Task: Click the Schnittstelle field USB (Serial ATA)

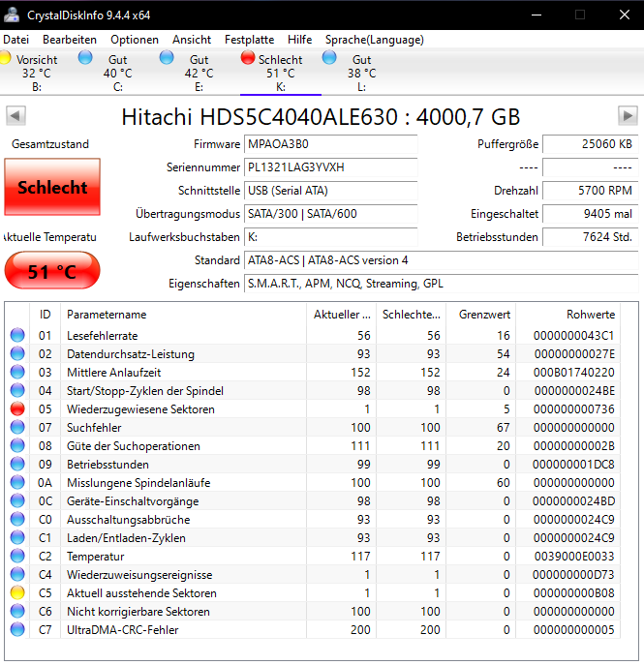Action: (x=330, y=191)
